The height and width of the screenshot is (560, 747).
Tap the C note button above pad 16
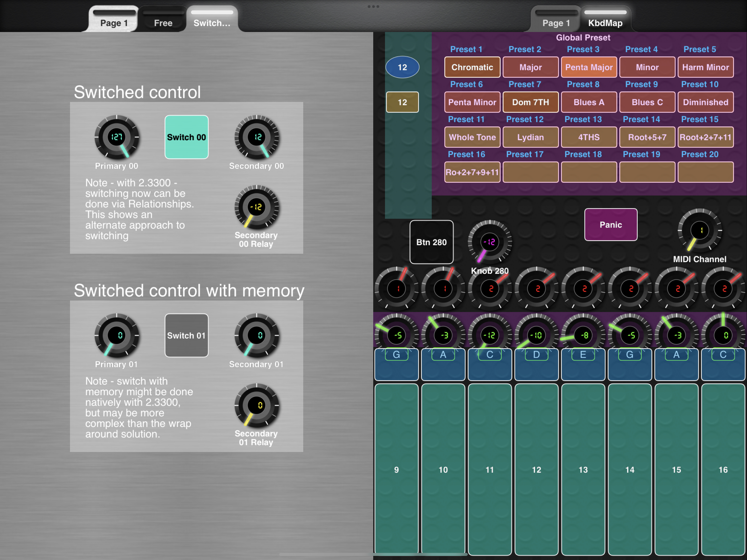coord(723,365)
